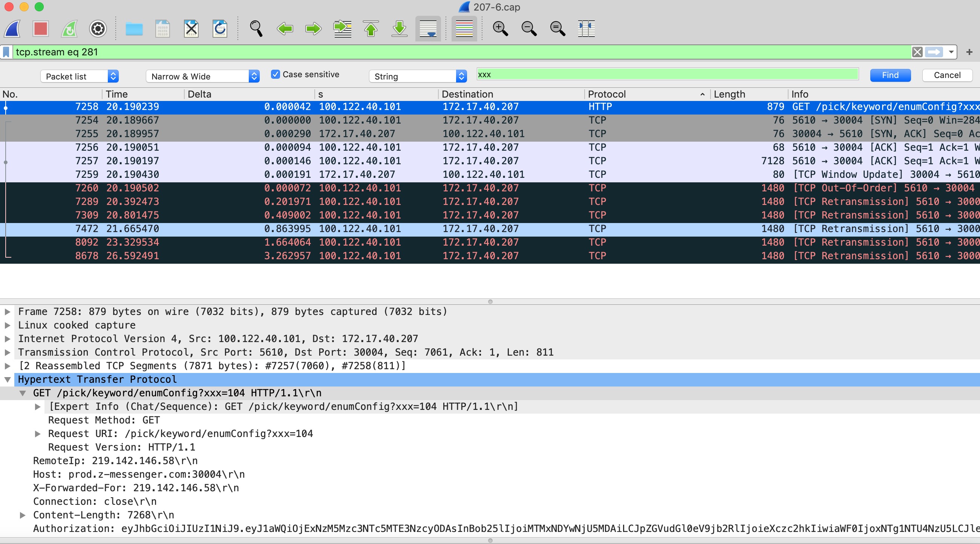Image resolution: width=980 pixels, height=544 pixels.
Task: Sort by the Protocol column header
Action: coord(647,94)
